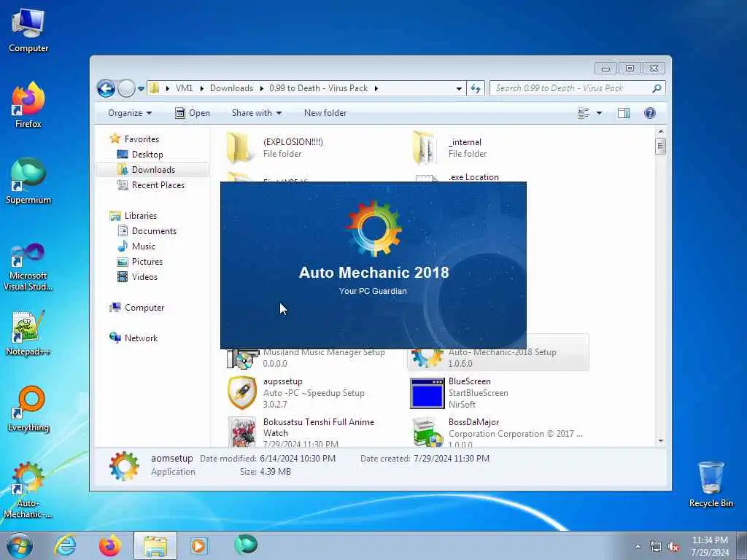Launch Firefox from the desktop shortcut
The image size is (747, 560).
(28, 105)
